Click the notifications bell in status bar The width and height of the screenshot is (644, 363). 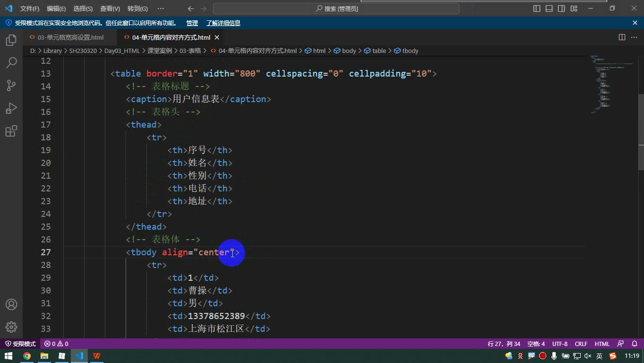point(635,344)
